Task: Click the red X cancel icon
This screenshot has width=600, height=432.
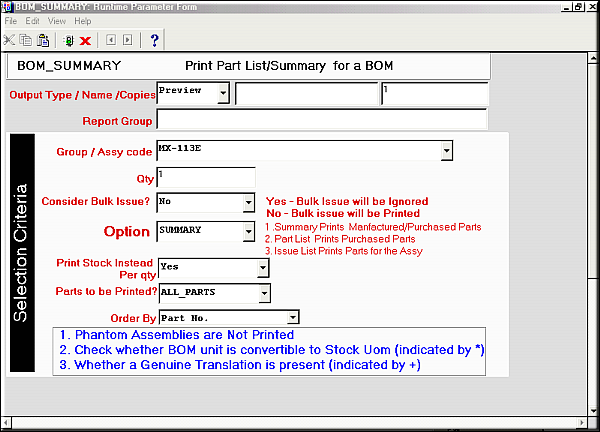Action: pyautogui.click(x=86, y=40)
